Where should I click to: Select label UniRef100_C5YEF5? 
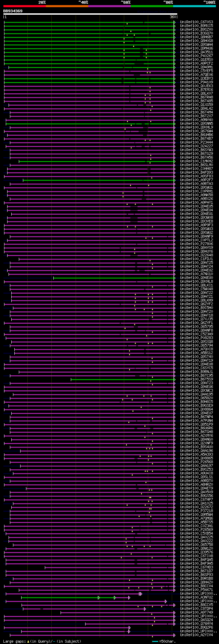196,71
